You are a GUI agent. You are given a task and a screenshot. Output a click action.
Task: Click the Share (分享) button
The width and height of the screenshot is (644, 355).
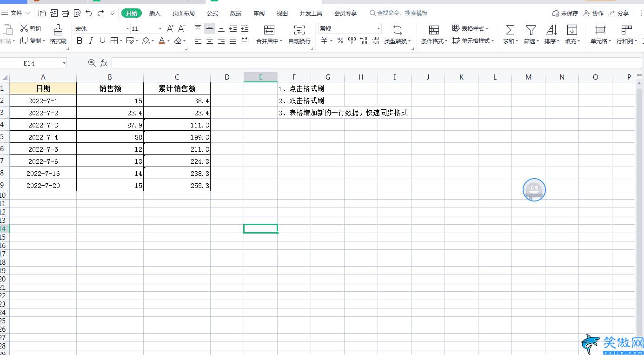click(x=618, y=13)
